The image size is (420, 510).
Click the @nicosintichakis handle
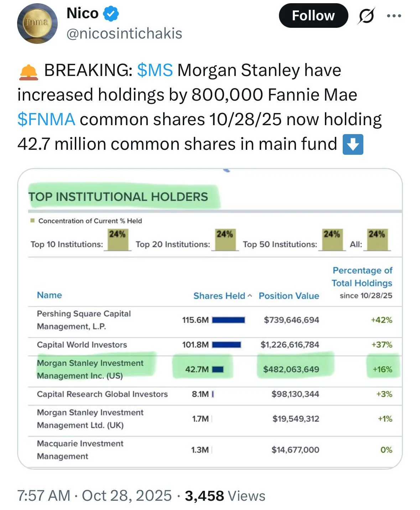tap(124, 34)
